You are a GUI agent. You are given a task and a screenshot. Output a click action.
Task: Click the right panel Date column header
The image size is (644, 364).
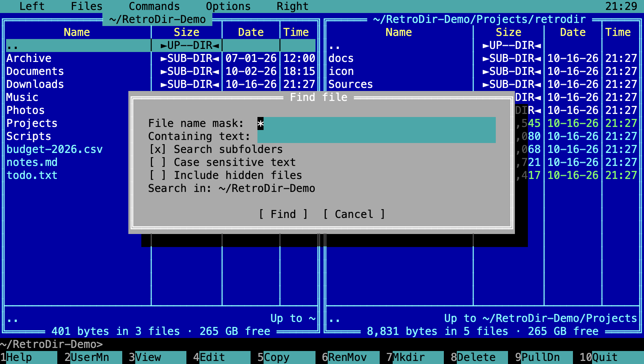tap(573, 32)
